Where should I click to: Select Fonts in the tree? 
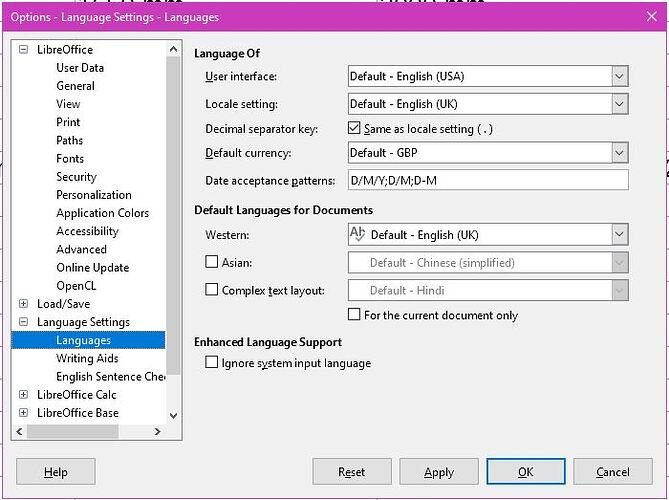[x=70, y=159]
